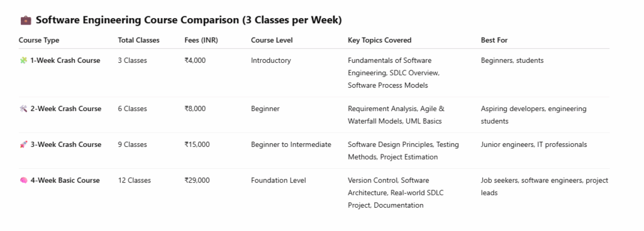Click the hammer and wrench icon for 2-Week course
This screenshot has height=231, width=644.
23,109
